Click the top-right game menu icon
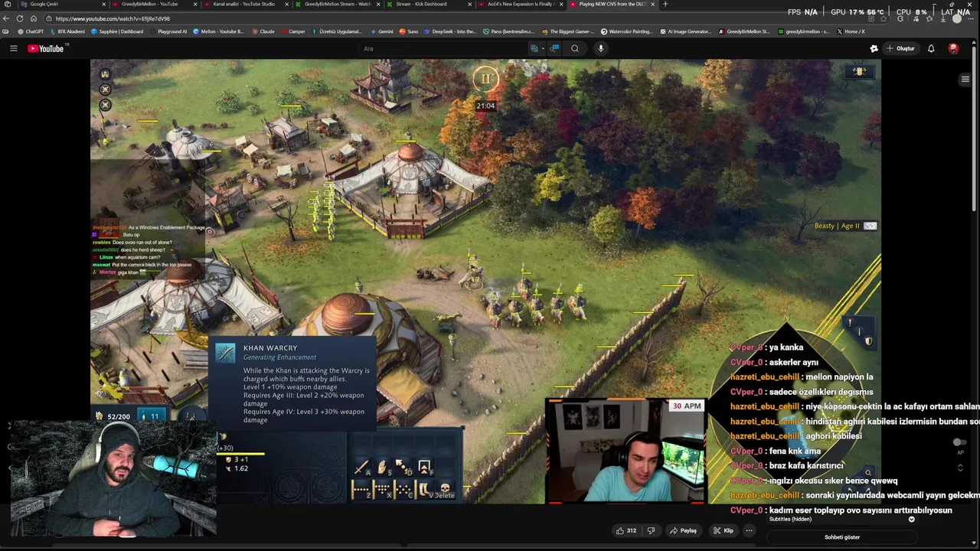 tap(860, 72)
